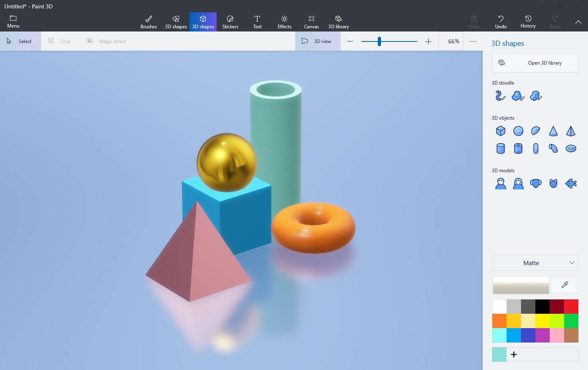Choose the red color swatch

point(571,307)
